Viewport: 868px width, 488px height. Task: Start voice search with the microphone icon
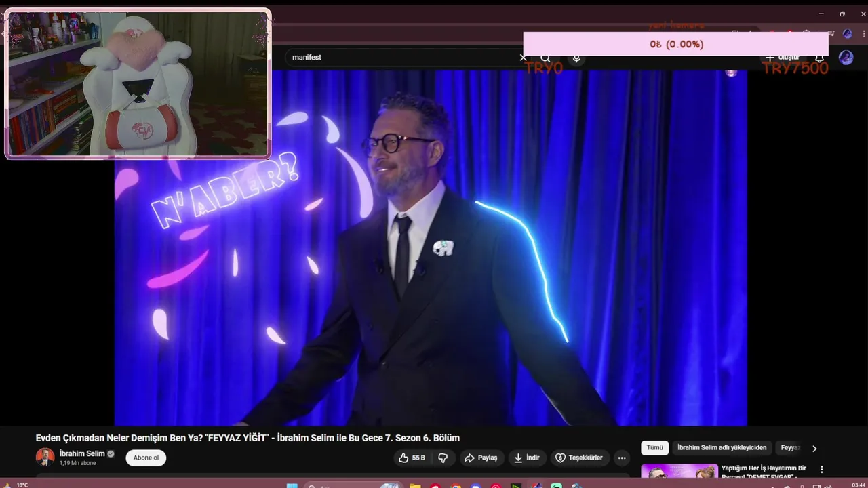pyautogui.click(x=576, y=58)
